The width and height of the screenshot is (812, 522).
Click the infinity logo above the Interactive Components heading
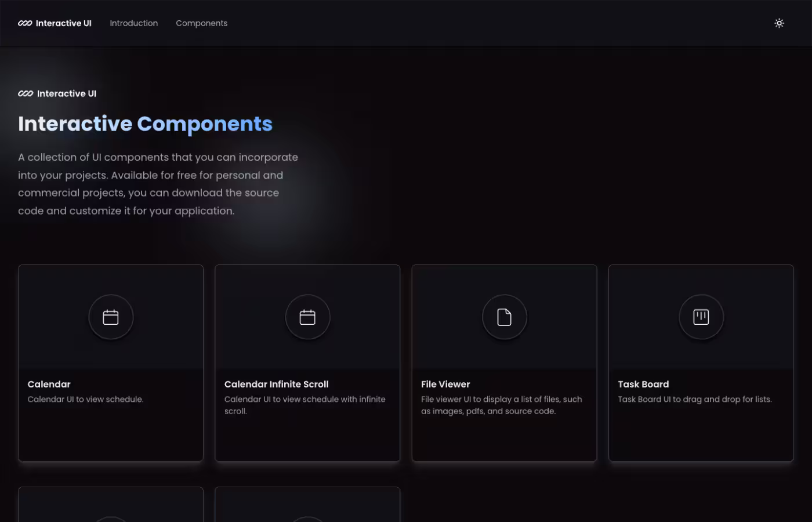pyautogui.click(x=25, y=93)
